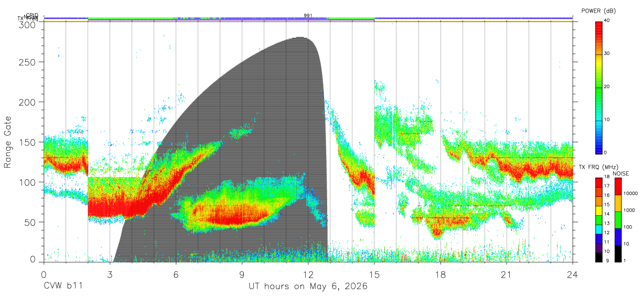Click the 150 tick on the Range Gate axis
Viewport: 644px width, 297px height.
pyautogui.click(x=27, y=142)
